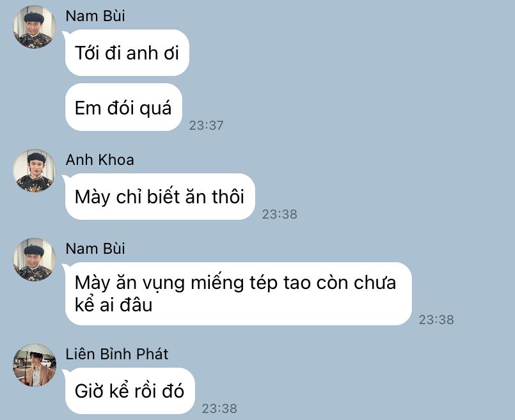The width and height of the screenshot is (515, 420).
Task: Select the 'Giờ kể rồi đó' message bubble
Action: pyautogui.click(x=130, y=391)
